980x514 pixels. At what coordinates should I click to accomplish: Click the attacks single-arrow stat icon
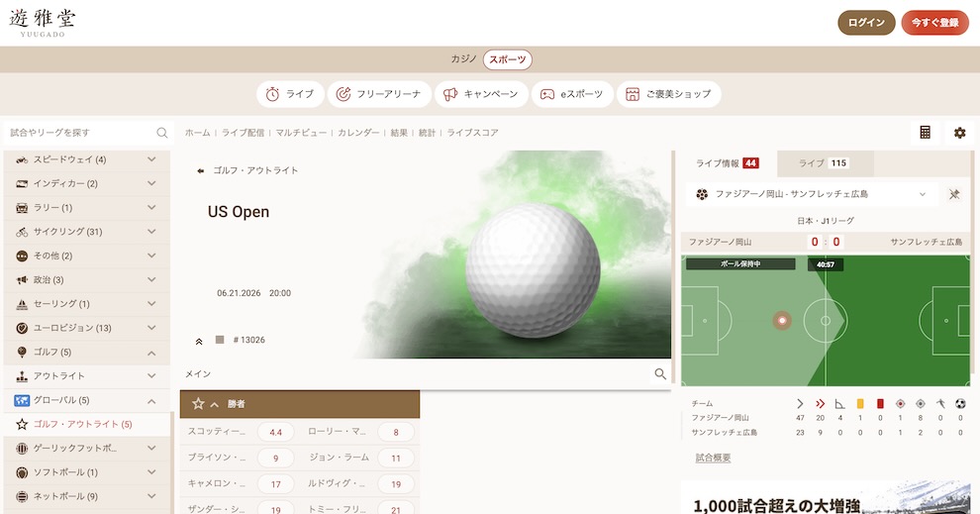click(800, 404)
